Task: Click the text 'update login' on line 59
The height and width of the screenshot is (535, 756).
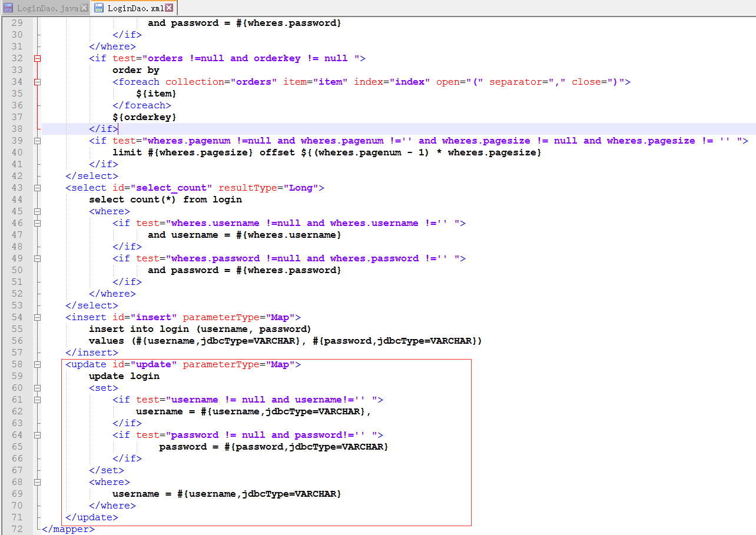Action: pos(124,376)
